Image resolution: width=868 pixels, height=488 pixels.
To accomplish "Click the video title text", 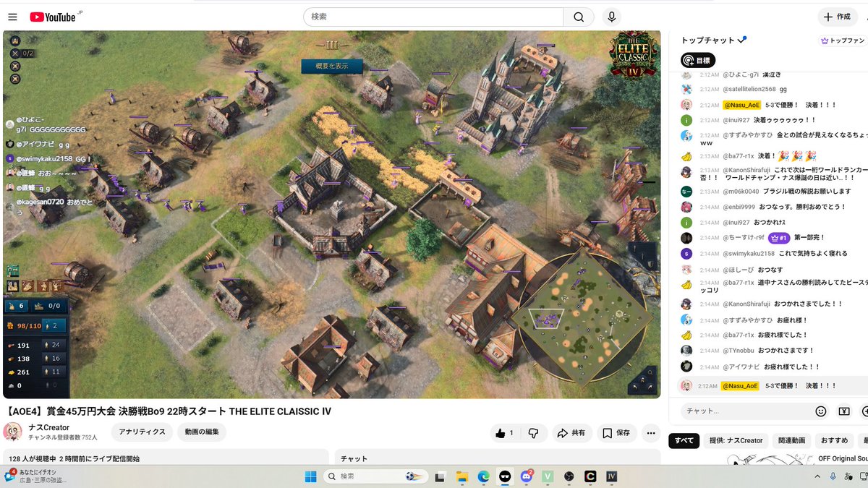I will [168, 411].
